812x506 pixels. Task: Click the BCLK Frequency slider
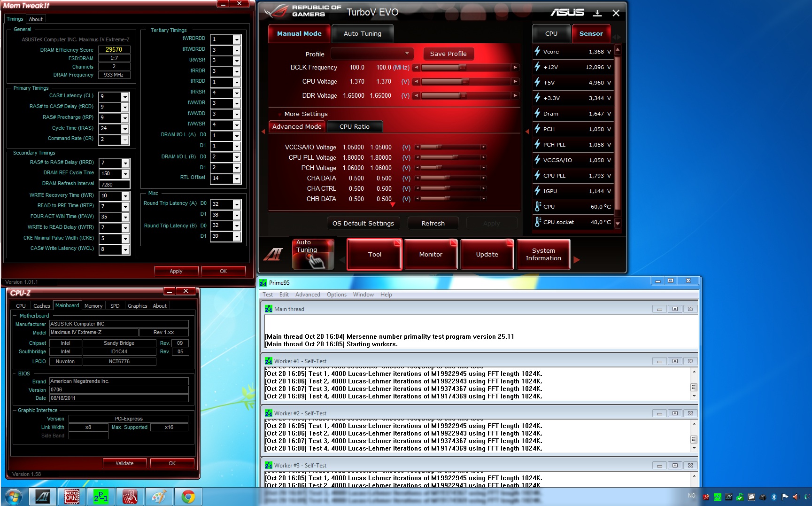pyautogui.click(x=465, y=68)
